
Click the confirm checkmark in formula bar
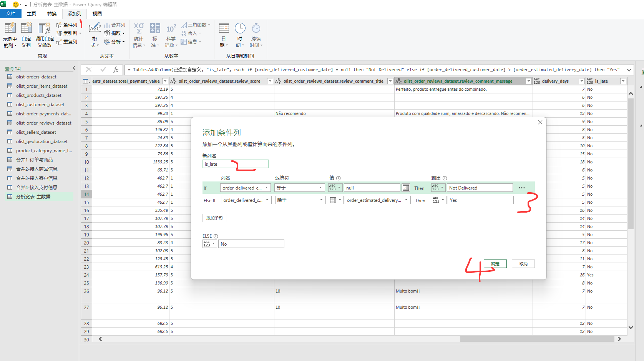coord(103,70)
